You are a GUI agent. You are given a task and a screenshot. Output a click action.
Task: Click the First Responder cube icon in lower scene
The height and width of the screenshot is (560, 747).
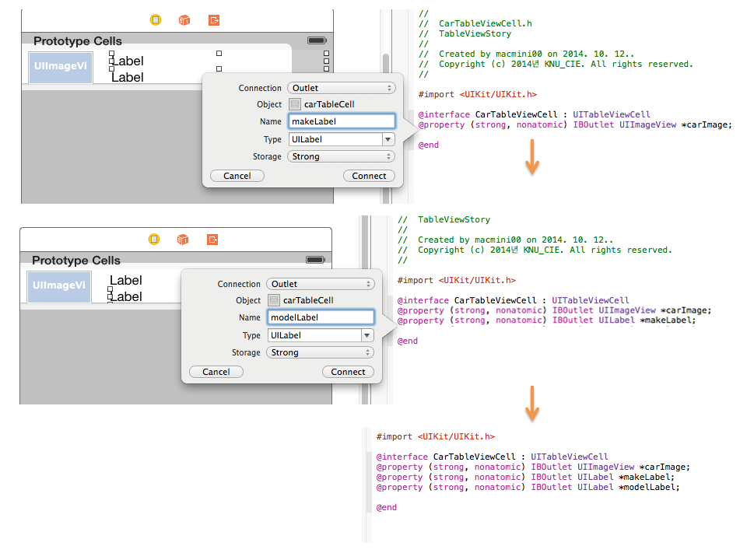click(x=183, y=239)
